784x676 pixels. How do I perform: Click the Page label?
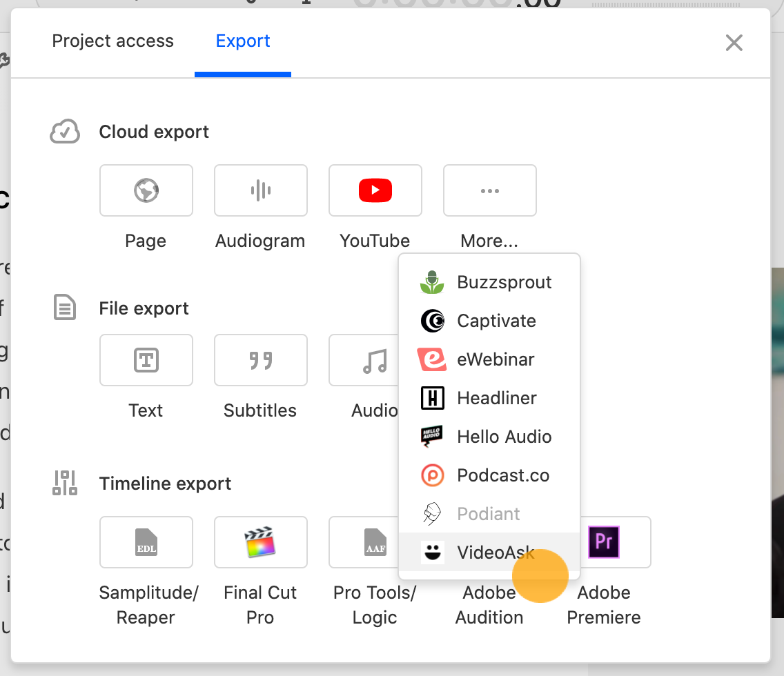tap(146, 241)
